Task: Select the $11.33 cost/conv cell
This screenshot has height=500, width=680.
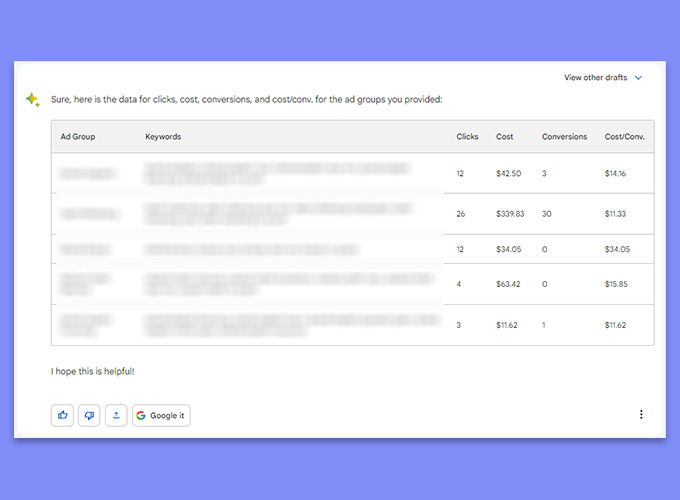Action: (615, 214)
